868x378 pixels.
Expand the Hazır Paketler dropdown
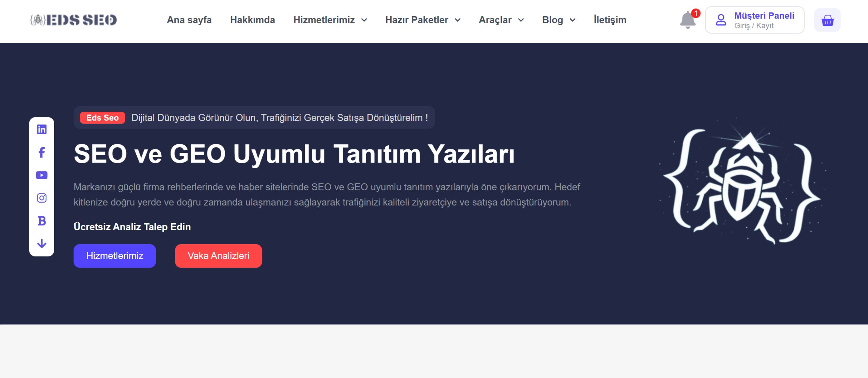click(423, 20)
